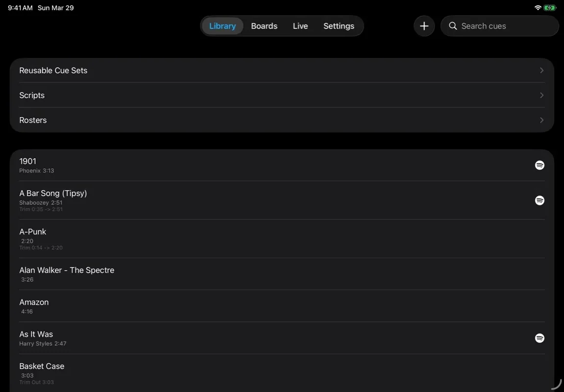Image resolution: width=564 pixels, height=392 pixels.
Task: Click the magnifying glass search icon
Action: tap(453, 25)
